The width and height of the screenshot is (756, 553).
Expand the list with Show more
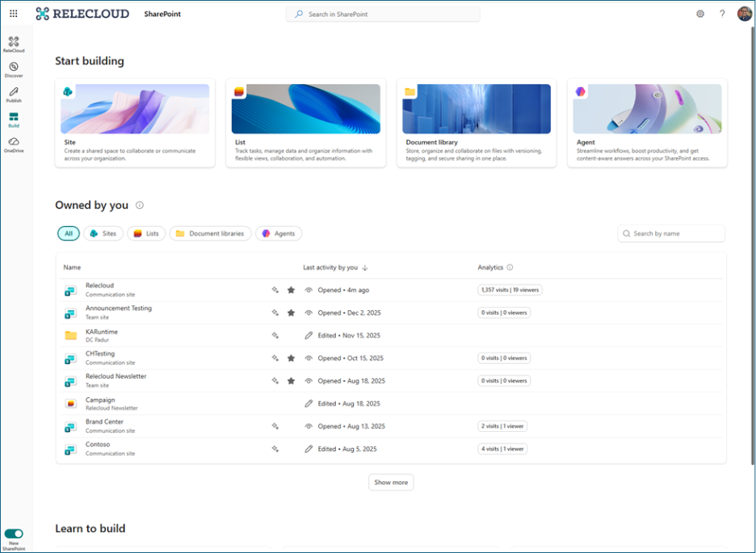(x=391, y=482)
